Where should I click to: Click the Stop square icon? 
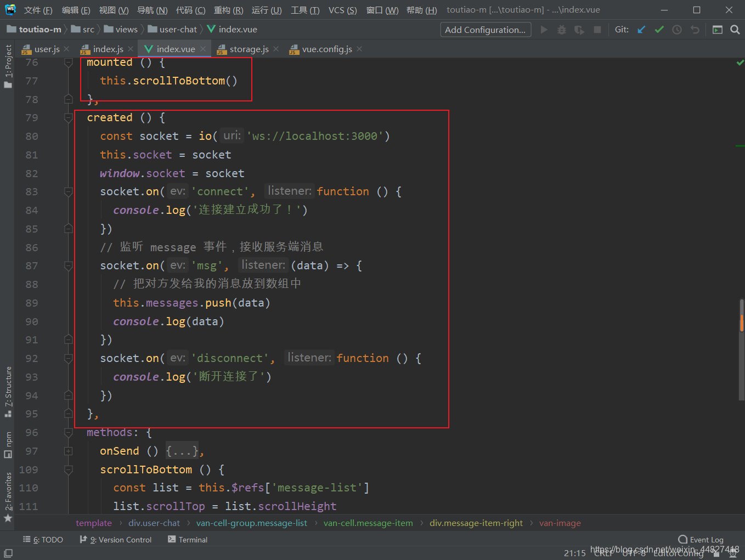(597, 30)
